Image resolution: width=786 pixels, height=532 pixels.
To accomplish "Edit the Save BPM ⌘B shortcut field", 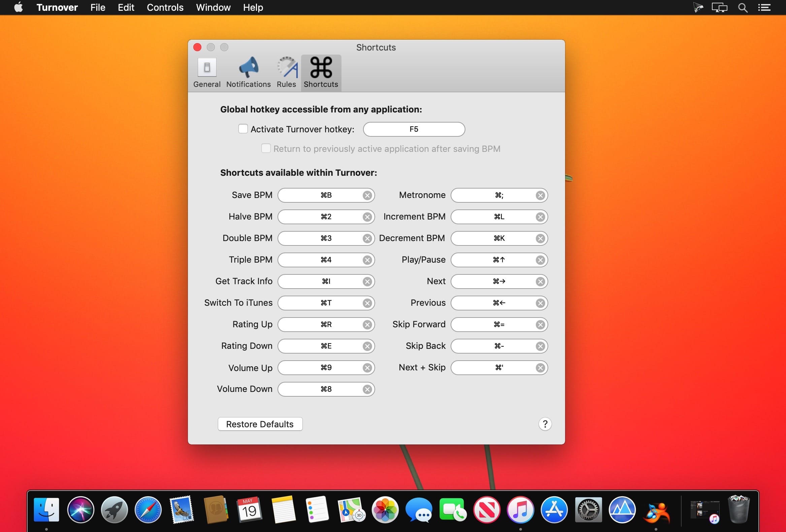I will (326, 195).
